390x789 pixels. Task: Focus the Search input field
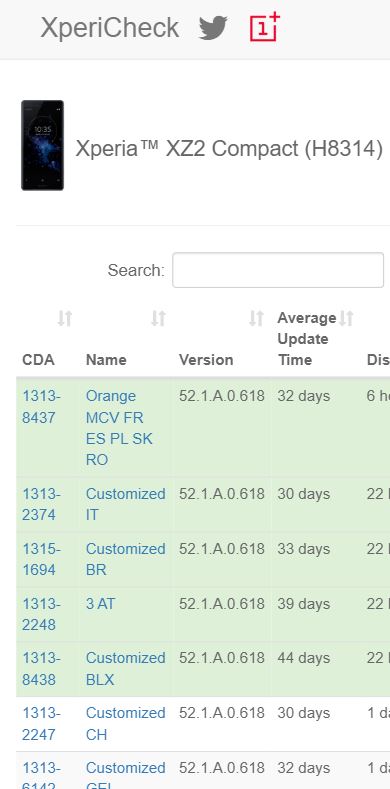(278, 270)
